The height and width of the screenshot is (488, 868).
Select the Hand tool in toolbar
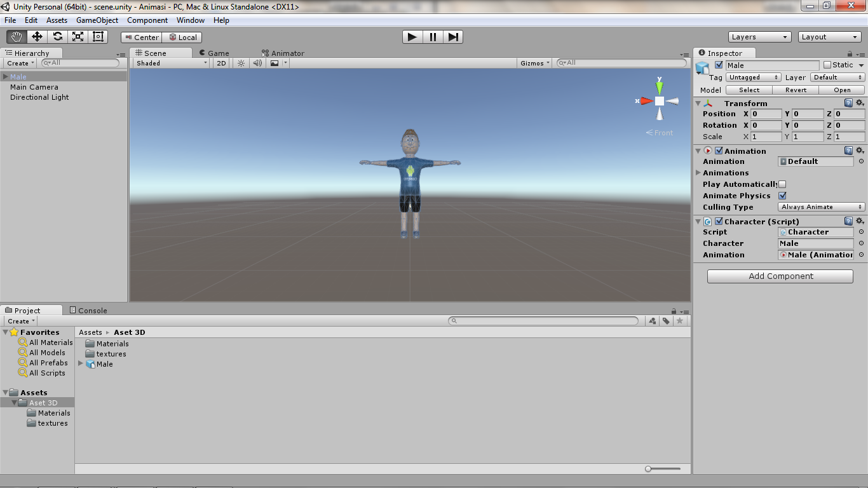click(17, 37)
